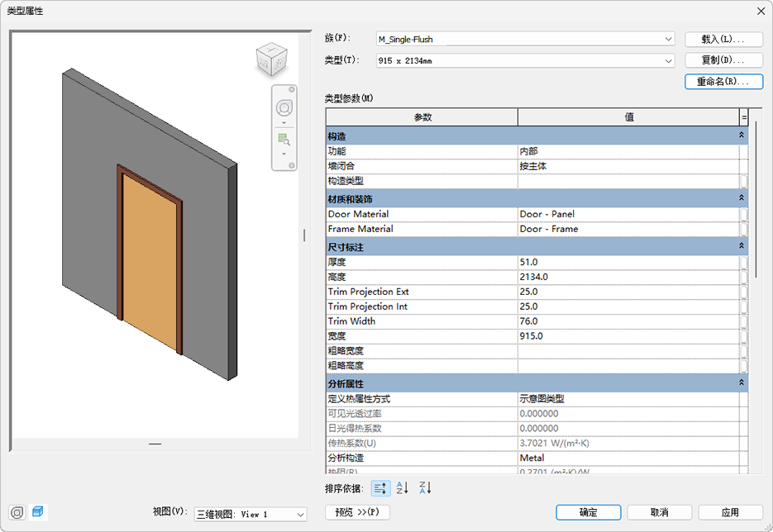
Task: Edit Trim Projection Int value 25.0
Action: [x=628, y=306]
